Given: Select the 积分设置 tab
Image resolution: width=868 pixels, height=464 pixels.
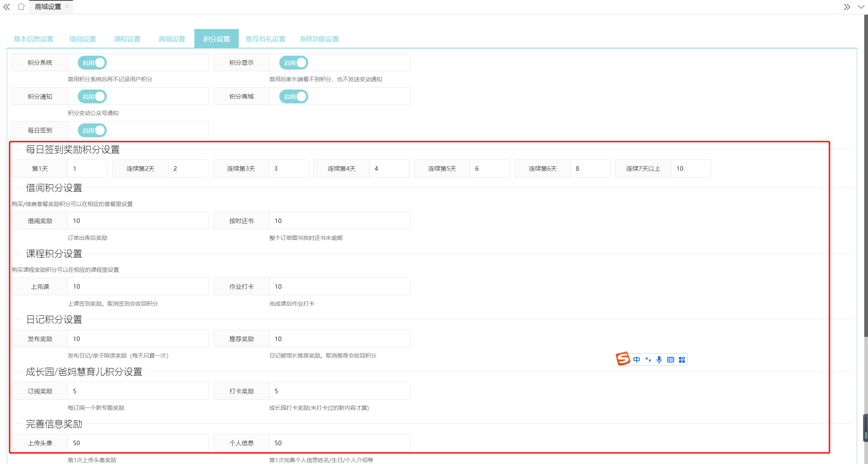Looking at the screenshot, I should 217,39.
